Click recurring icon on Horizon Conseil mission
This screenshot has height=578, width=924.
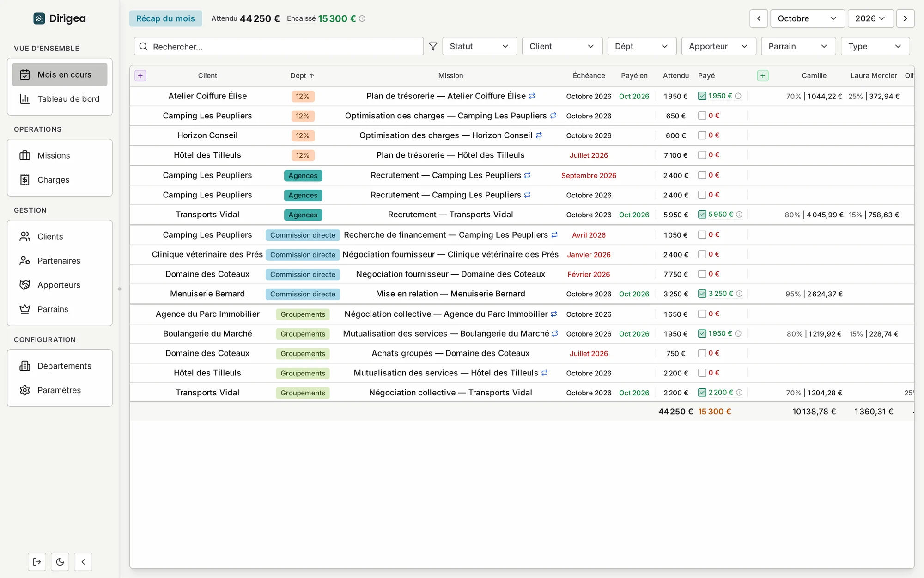pyautogui.click(x=539, y=135)
